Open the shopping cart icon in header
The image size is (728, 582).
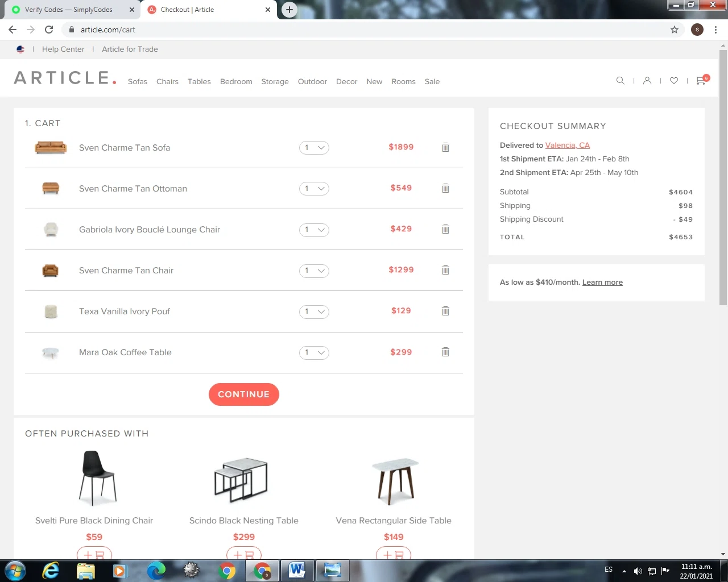(x=702, y=80)
